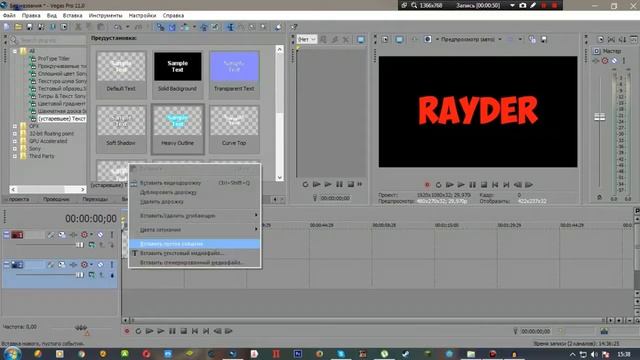Open the trimmer media dropdown labeled Нет

[307, 40]
